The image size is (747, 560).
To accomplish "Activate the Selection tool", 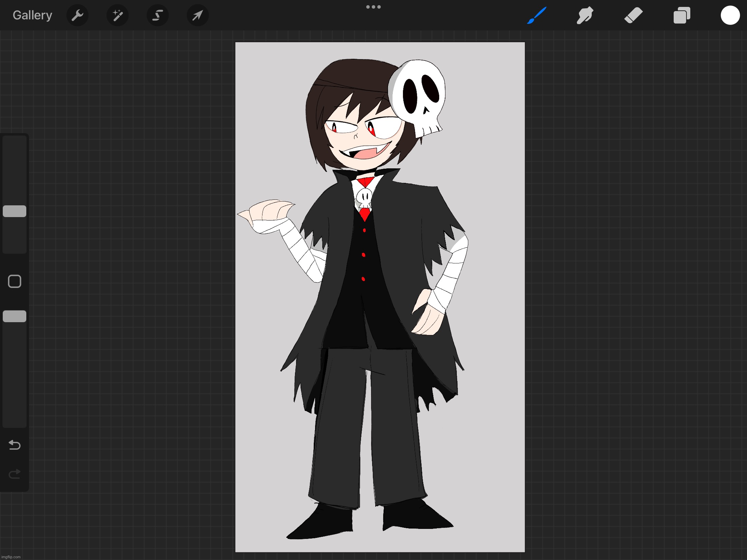I will tap(158, 15).
